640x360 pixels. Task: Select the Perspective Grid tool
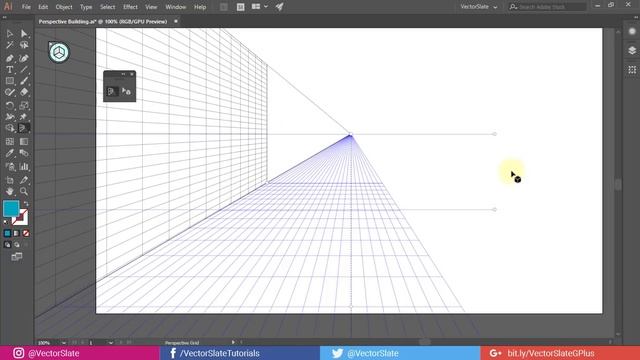[24, 128]
